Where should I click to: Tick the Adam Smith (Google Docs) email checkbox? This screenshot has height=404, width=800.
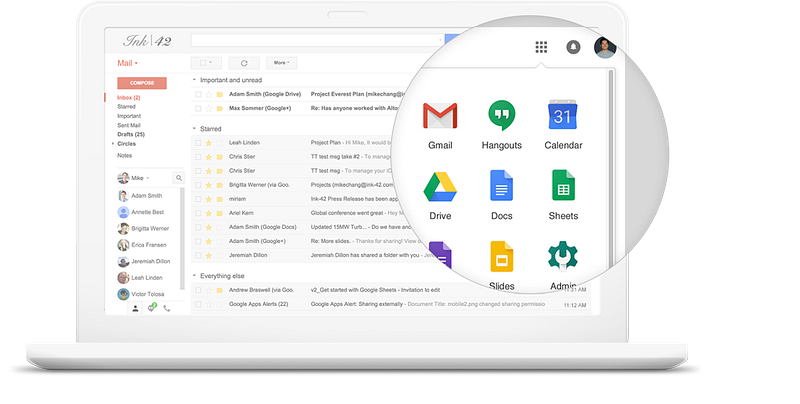(198, 227)
